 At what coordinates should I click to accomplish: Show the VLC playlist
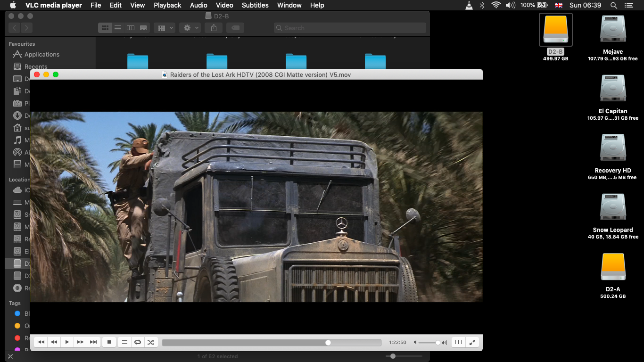pyautogui.click(x=124, y=342)
